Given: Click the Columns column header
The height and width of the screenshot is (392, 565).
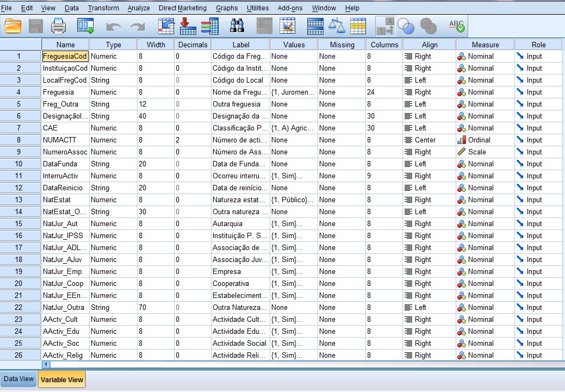Looking at the screenshot, I should pos(384,45).
